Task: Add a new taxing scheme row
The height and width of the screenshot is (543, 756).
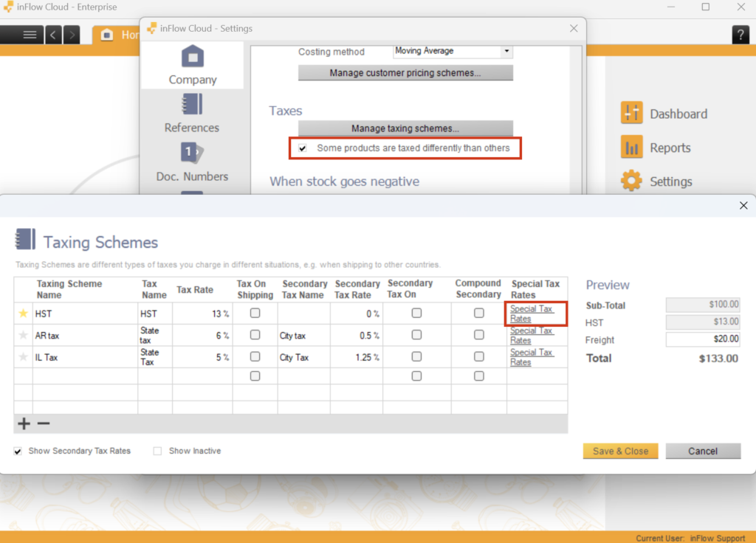Action: click(x=23, y=423)
